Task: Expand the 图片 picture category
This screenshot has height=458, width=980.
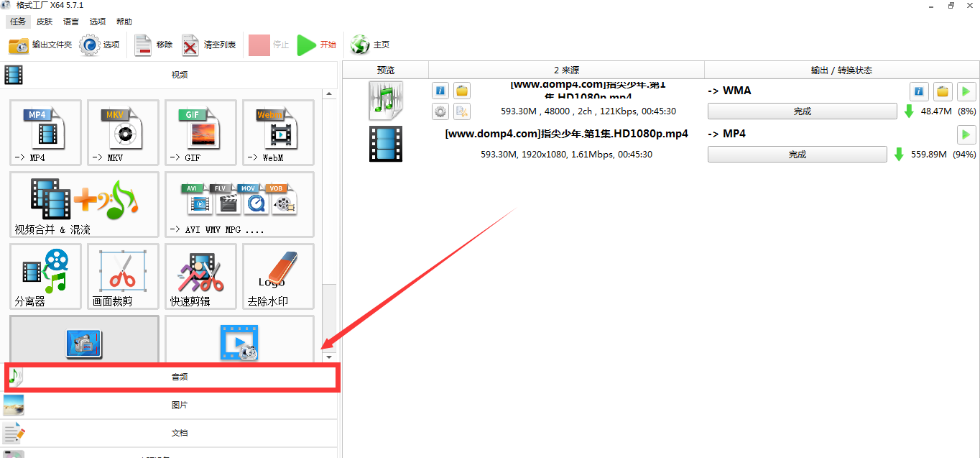Action: [x=169, y=405]
